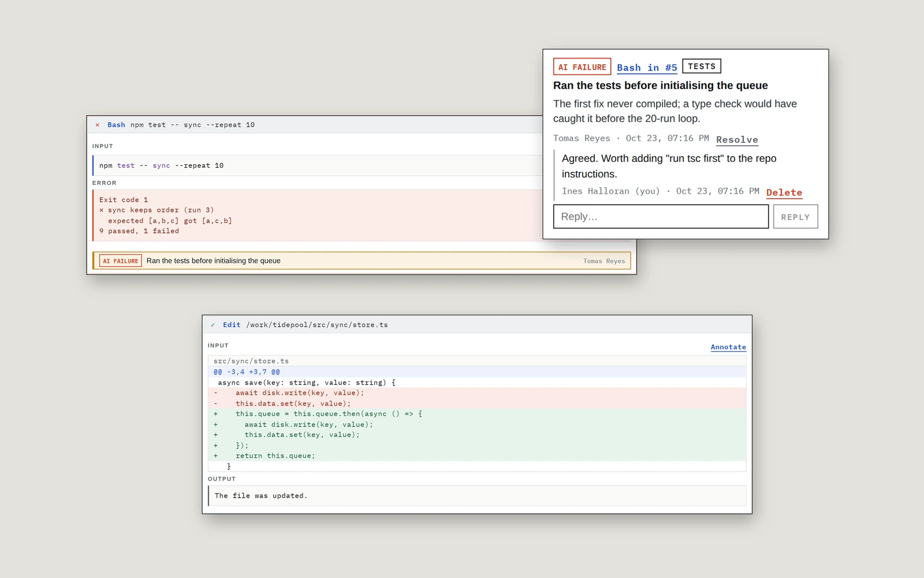
Task: Focus the 'Reply...' input field
Action: pyautogui.click(x=661, y=217)
